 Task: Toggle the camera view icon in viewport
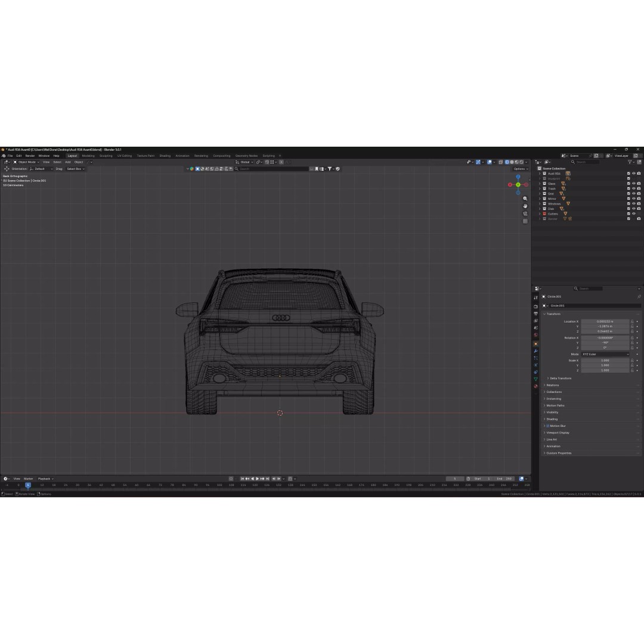[525, 213]
